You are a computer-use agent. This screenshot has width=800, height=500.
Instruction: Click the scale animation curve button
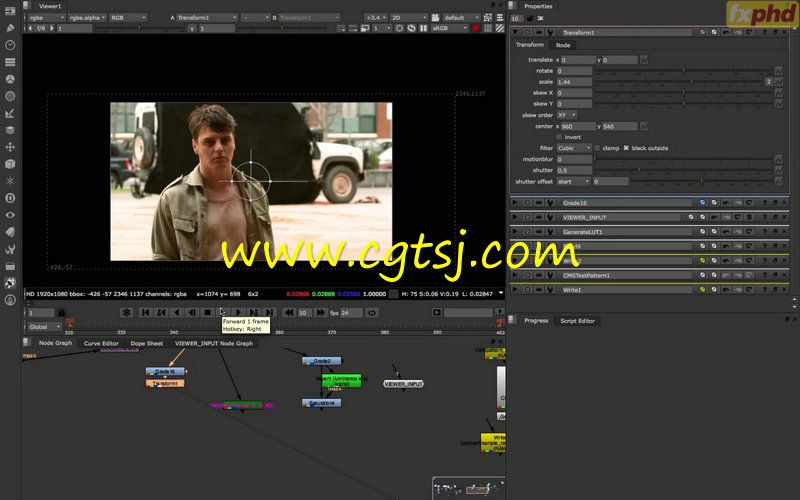779,82
